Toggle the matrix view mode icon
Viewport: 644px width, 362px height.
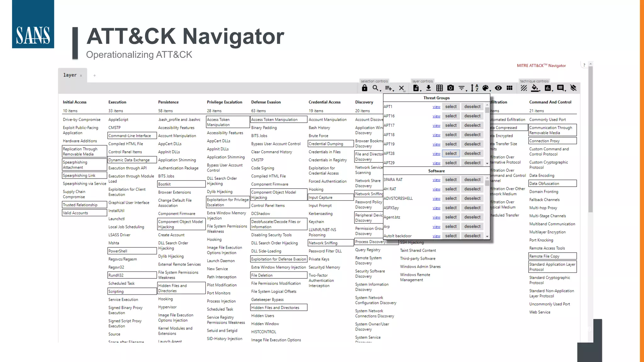point(510,88)
